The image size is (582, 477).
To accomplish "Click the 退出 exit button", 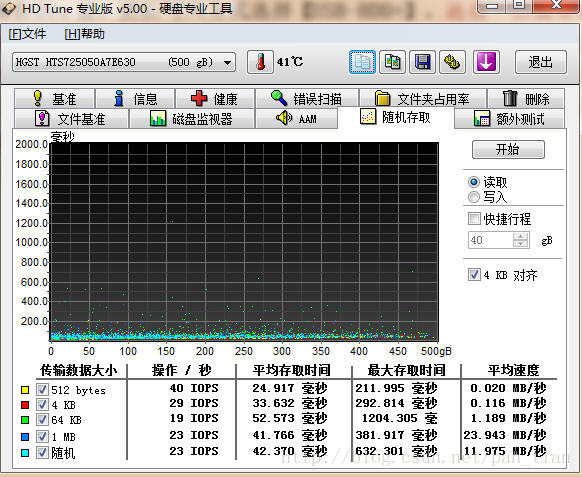I will [x=541, y=62].
